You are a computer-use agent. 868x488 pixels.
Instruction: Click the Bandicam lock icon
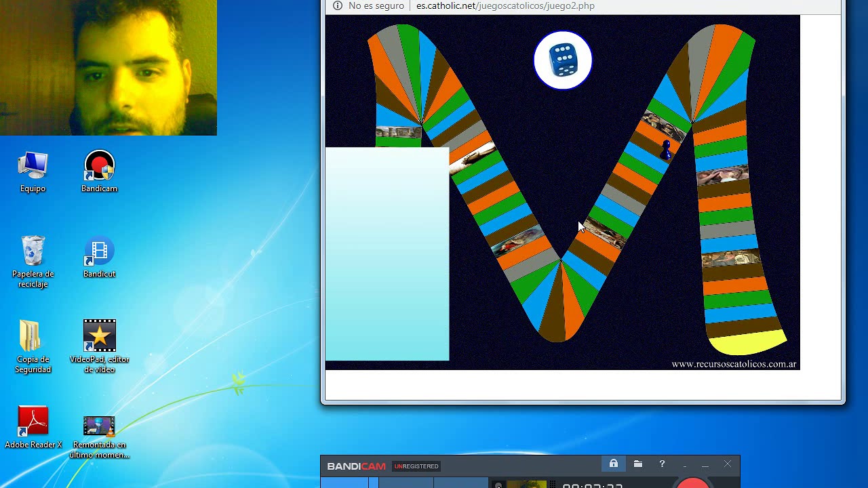pos(614,464)
